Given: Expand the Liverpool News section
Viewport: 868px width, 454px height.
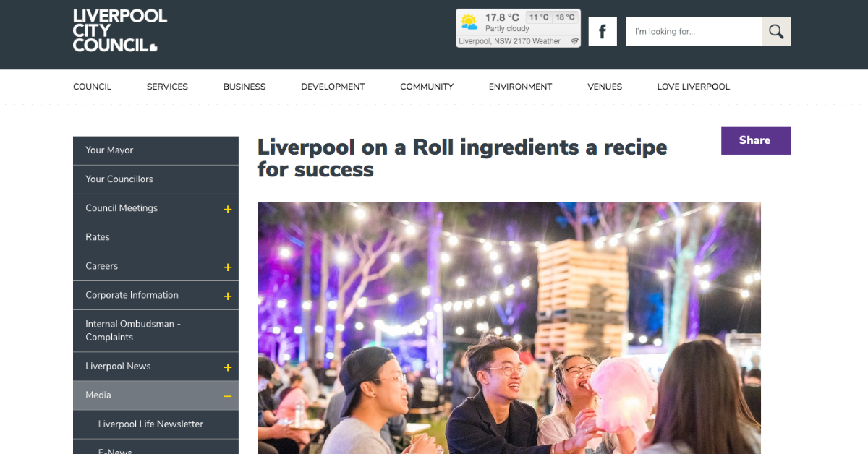Looking at the screenshot, I should pyautogui.click(x=227, y=367).
